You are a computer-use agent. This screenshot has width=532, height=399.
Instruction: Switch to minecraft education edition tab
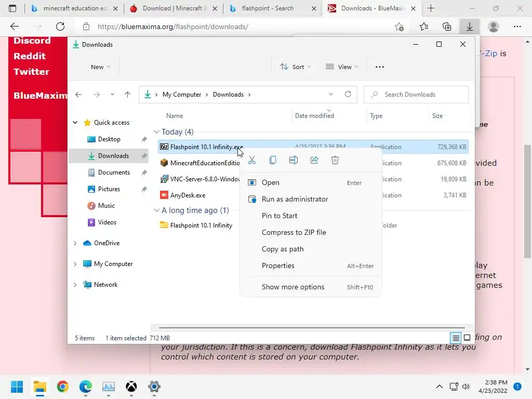pyautogui.click(x=75, y=8)
